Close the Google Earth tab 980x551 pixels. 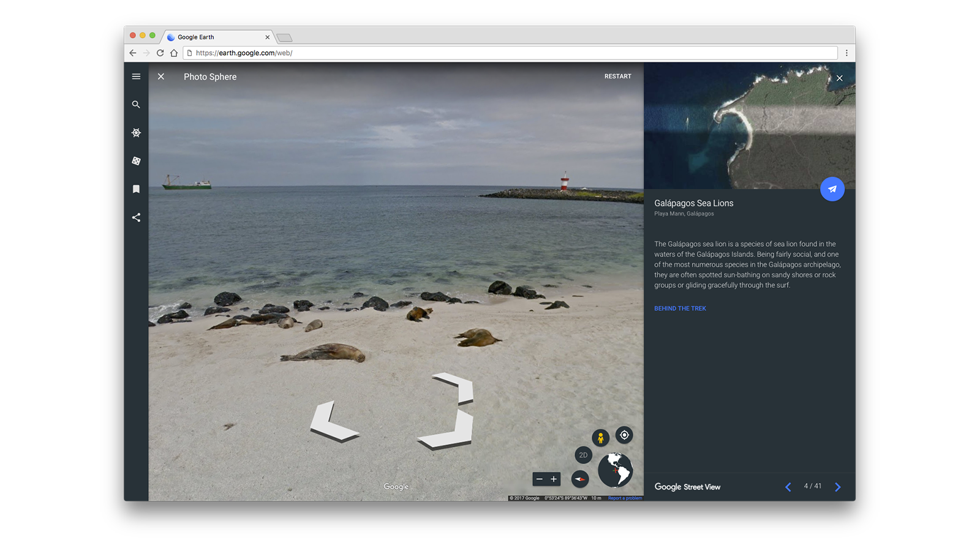click(267, 37)
